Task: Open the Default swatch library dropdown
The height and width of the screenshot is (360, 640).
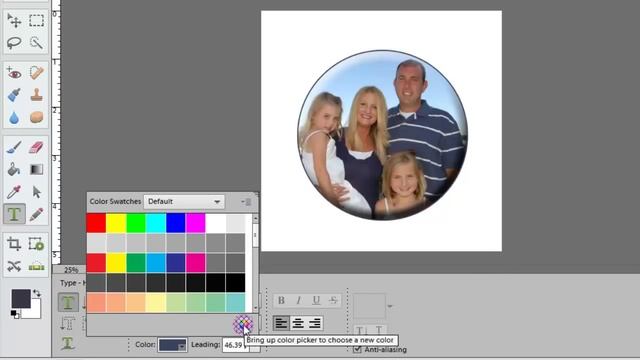Action: click(x=184, y=202)
